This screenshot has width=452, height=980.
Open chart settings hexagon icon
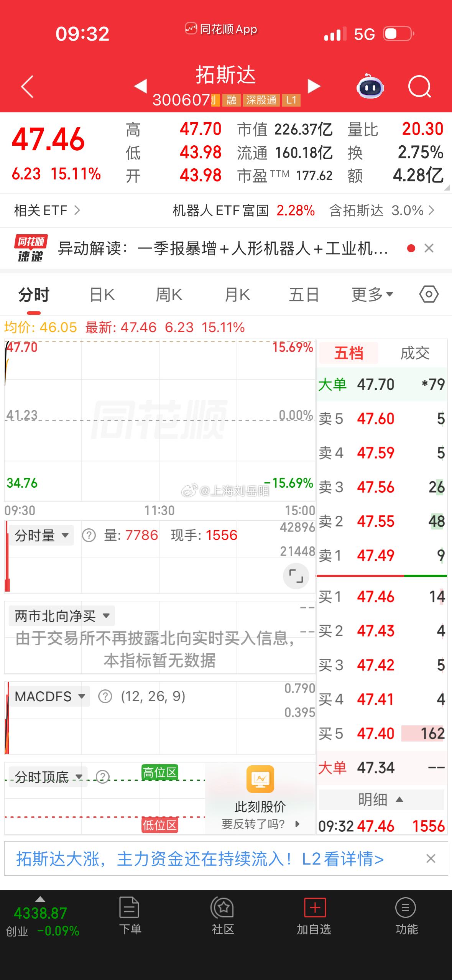point(429,294)
